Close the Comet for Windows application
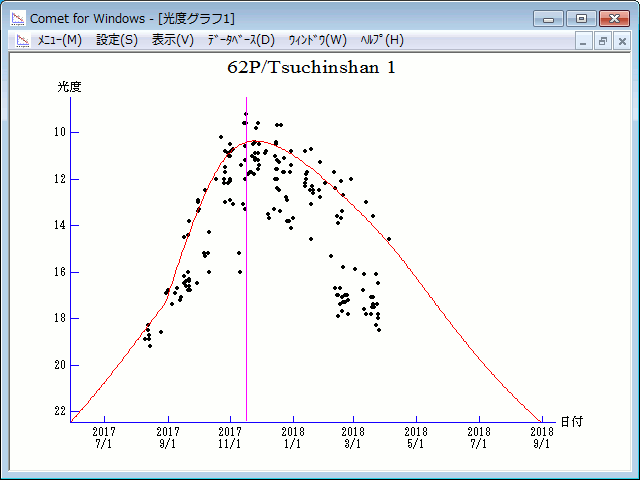 tap(613, 18)
